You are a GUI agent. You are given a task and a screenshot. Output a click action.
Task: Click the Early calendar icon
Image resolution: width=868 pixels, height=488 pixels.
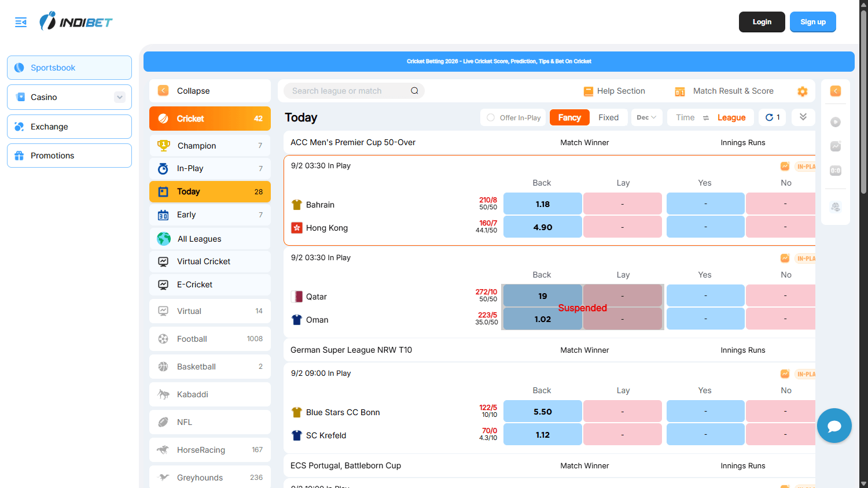[163, 215]
